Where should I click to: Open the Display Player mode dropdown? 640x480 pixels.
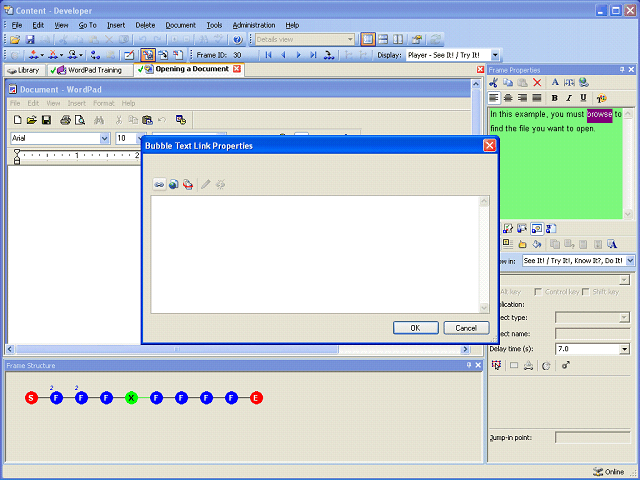pos(495,55)
